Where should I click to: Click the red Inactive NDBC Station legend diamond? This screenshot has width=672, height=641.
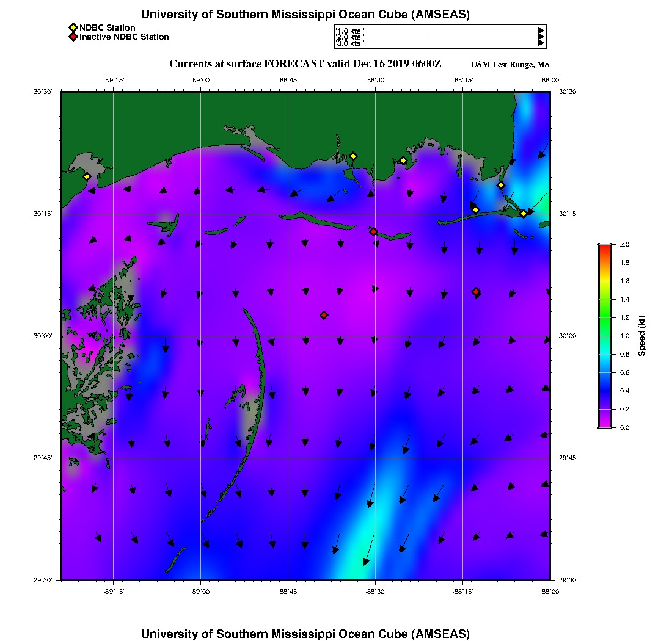tap(73, 37)
